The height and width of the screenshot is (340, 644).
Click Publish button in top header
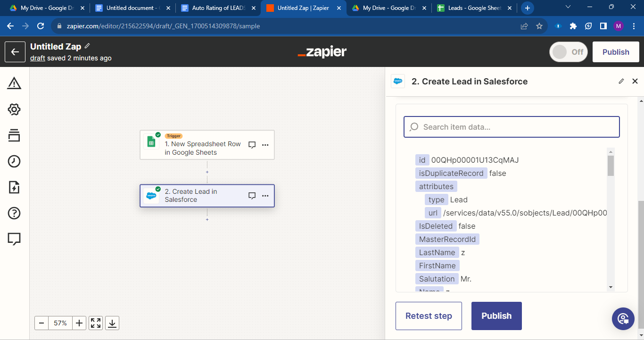click(x=616, y=52)
